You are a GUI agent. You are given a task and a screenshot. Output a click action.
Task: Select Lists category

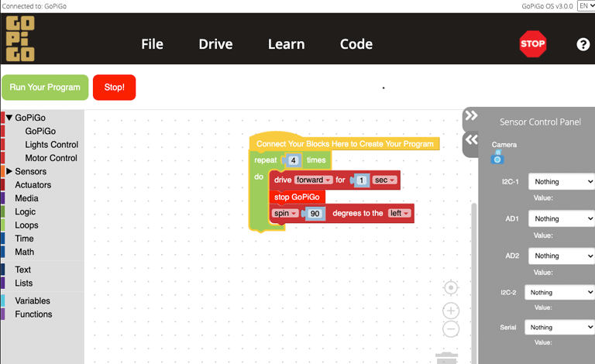click(x=23, y=283)
